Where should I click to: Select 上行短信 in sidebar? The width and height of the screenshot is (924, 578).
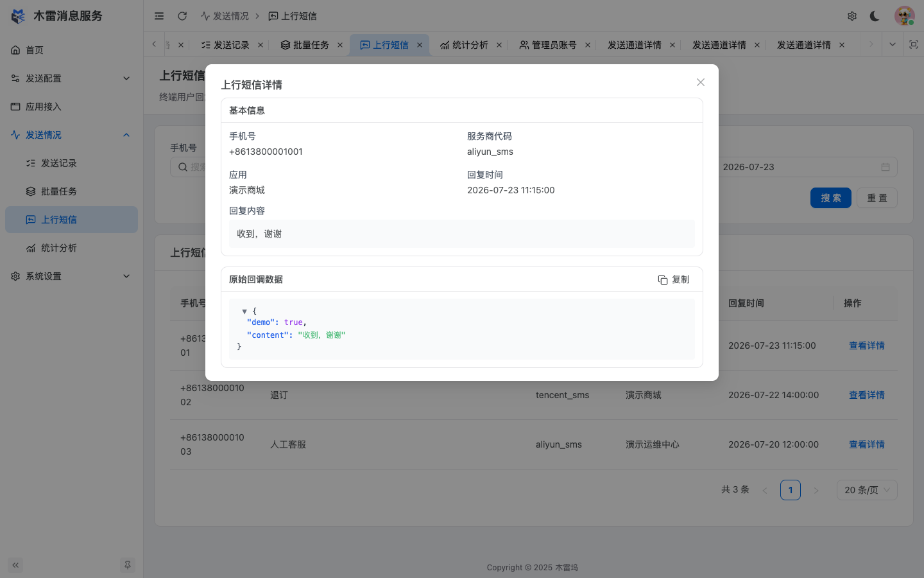pos(71,220)
